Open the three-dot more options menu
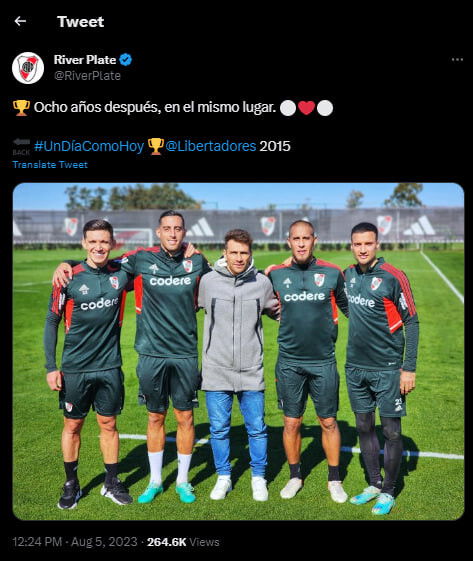Viewport: 473px width, 561px height. [457, 60]
